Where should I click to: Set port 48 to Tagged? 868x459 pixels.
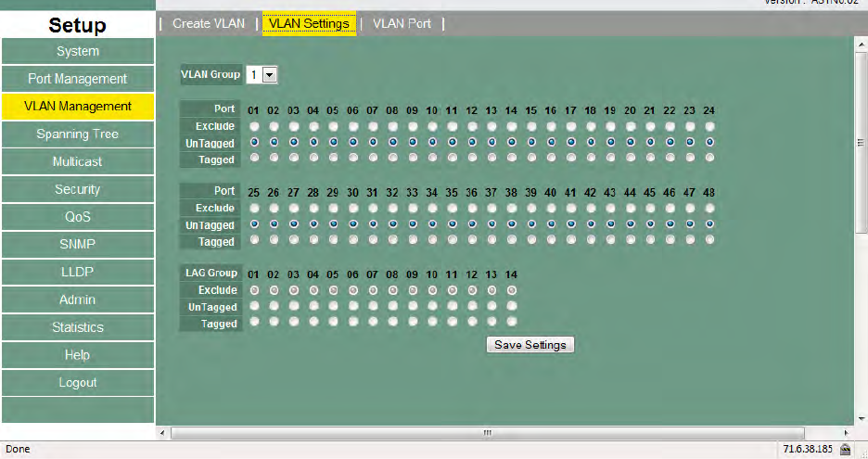coord(709,241)
